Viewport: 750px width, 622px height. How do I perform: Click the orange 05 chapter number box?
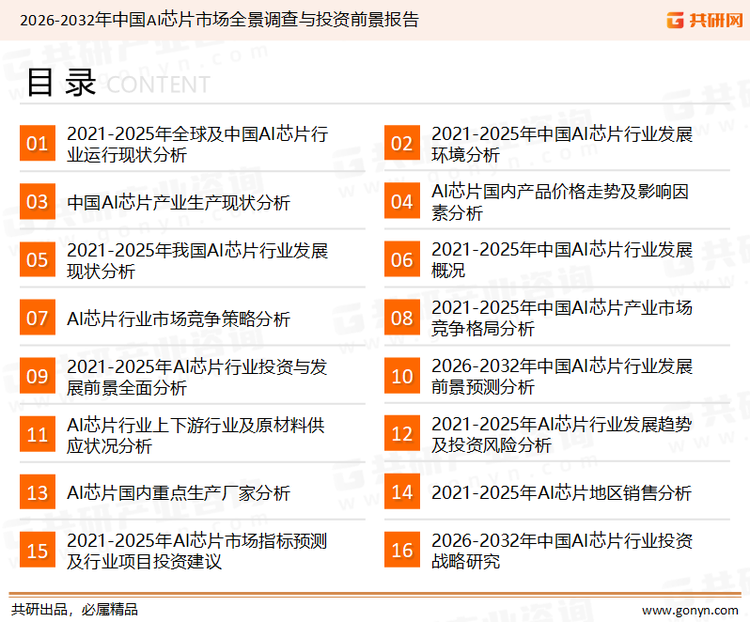37,259
